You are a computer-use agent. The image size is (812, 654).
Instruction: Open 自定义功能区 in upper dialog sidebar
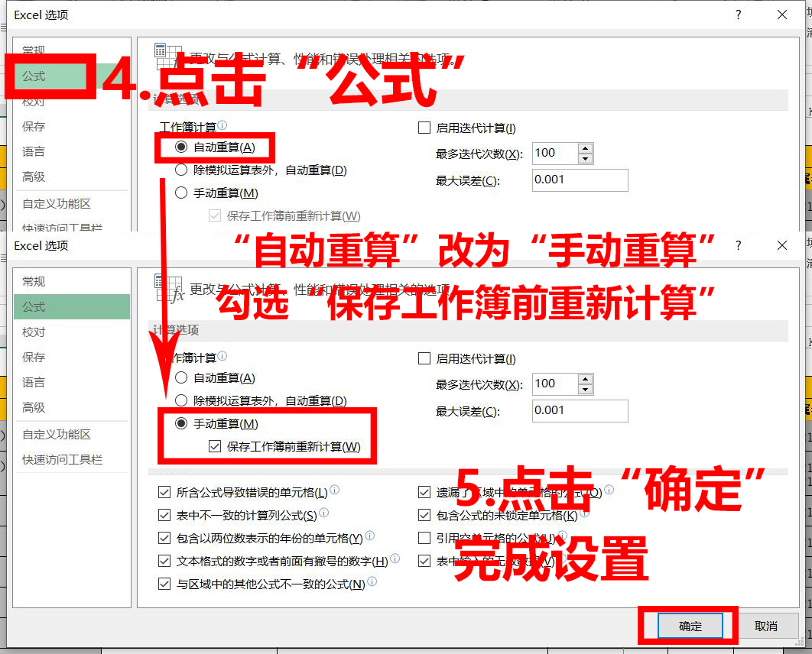point(71,203)
